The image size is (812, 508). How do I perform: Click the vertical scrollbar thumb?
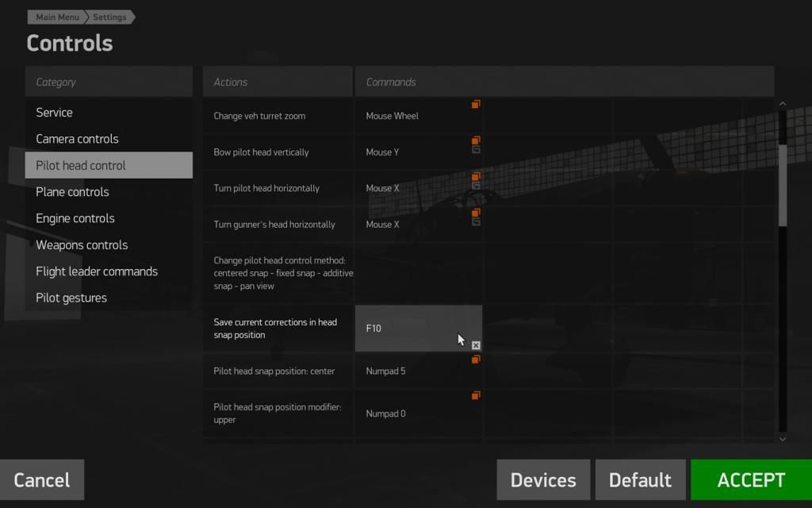coord(783,185)
